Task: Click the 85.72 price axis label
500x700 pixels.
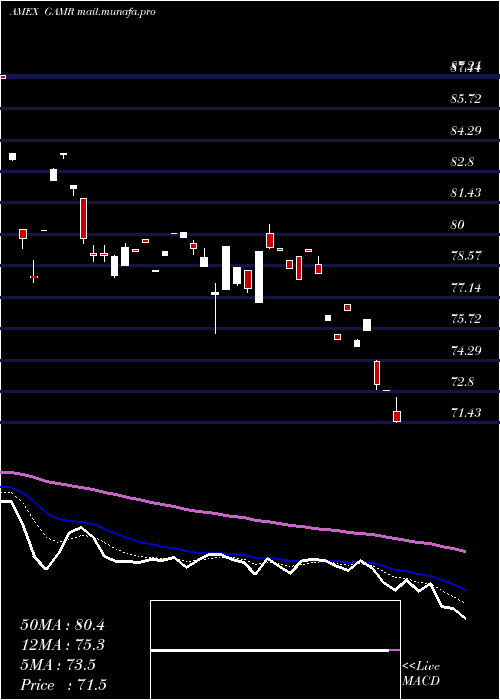Action: [466, 99]
